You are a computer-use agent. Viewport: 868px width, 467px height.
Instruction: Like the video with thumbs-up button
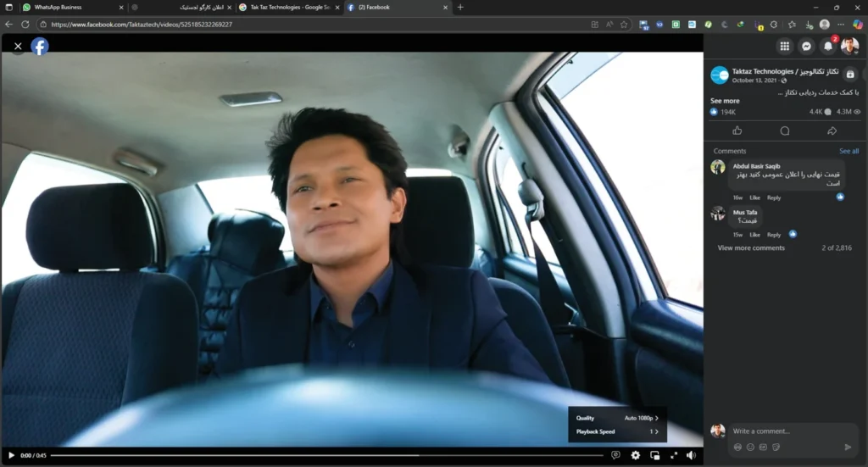pyautogui.click(x=737, y=131)
